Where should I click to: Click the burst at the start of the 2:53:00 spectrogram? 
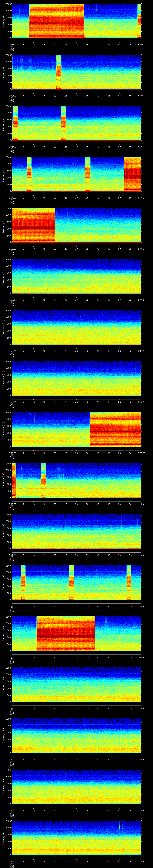tap(15, 123)
